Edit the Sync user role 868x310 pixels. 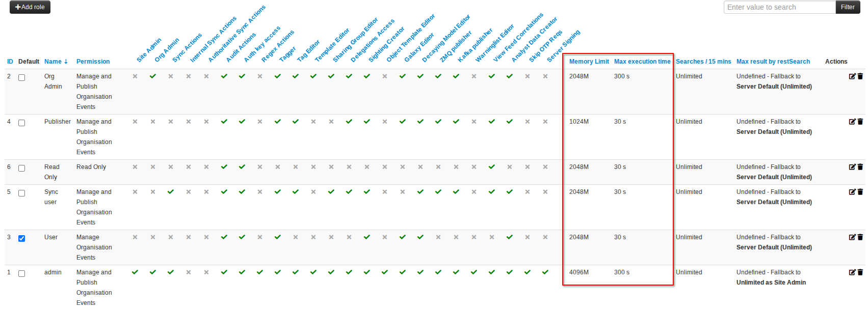[852, 192]
